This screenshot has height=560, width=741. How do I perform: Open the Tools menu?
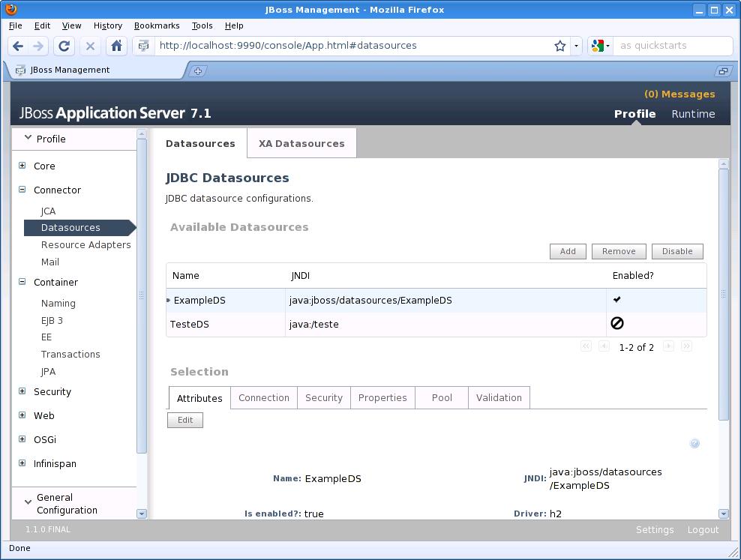coord(202,25)
